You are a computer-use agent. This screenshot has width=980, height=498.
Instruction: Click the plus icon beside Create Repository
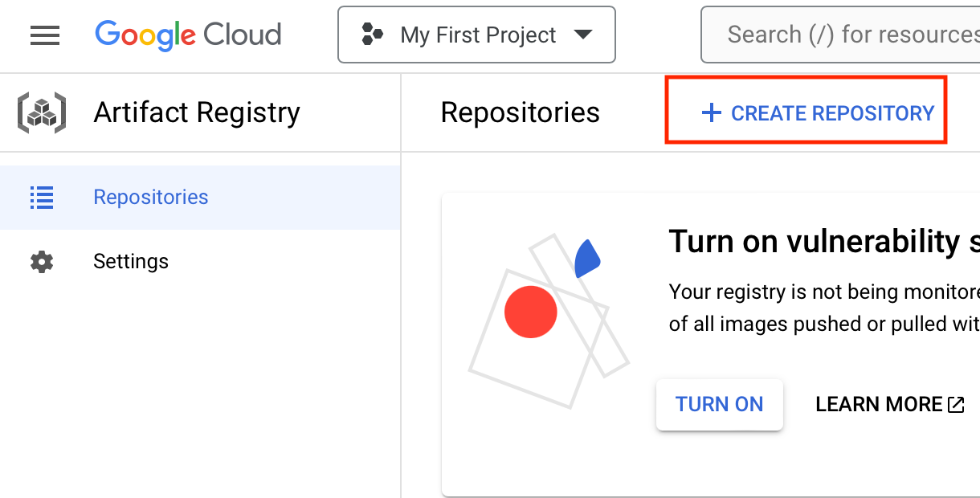(711, 113)
